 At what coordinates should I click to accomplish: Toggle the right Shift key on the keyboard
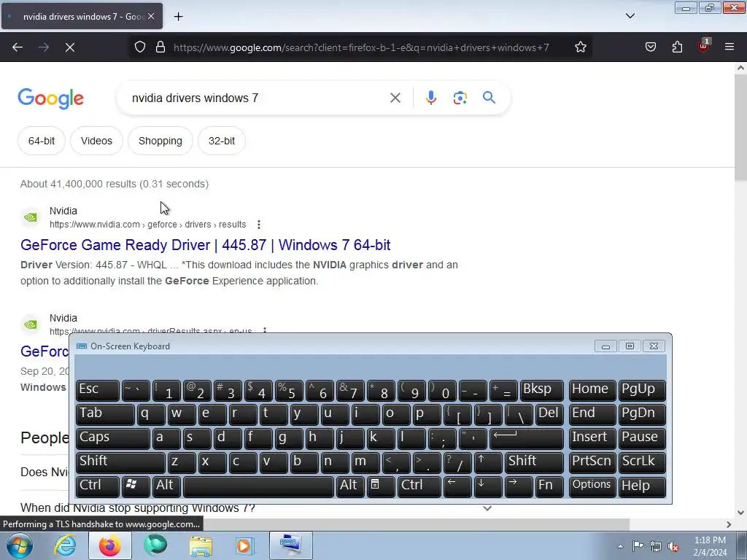click(x=534, y=462)
